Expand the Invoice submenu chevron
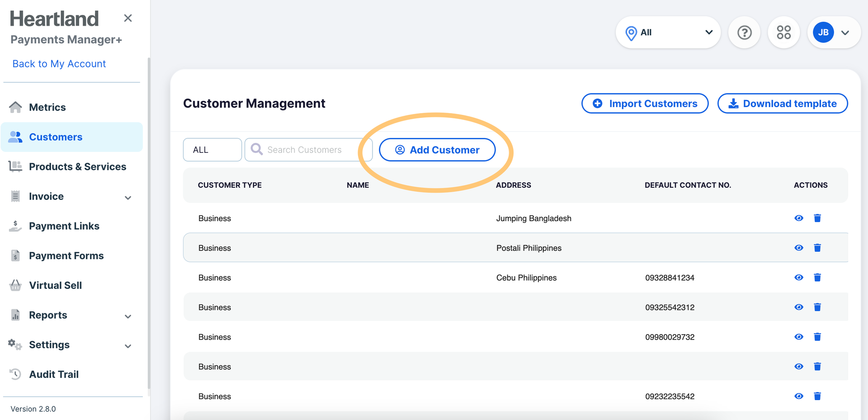This screenshot has height=420, width=868. (x=128, y=198)
